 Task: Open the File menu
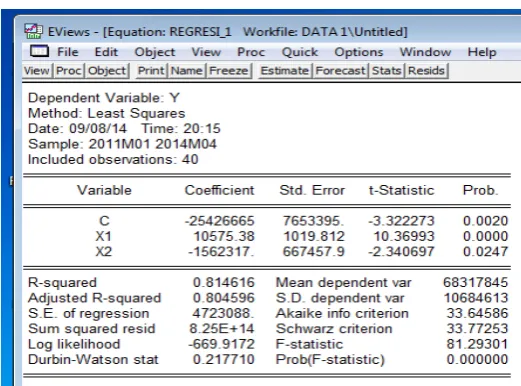tap(68, 52)
